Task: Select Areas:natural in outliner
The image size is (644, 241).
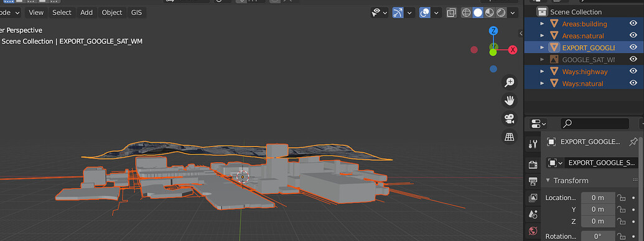Action: point(583,35)
